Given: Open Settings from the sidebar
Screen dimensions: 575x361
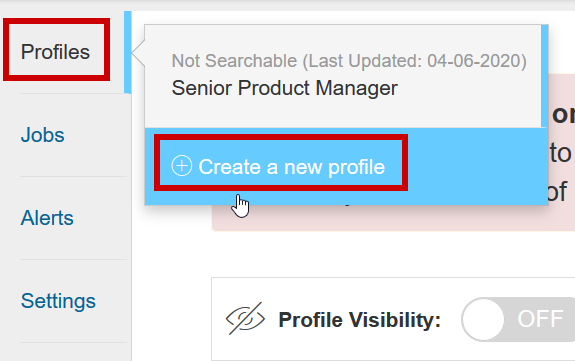Looking at the screenshot, I should (x=58, y=301).
